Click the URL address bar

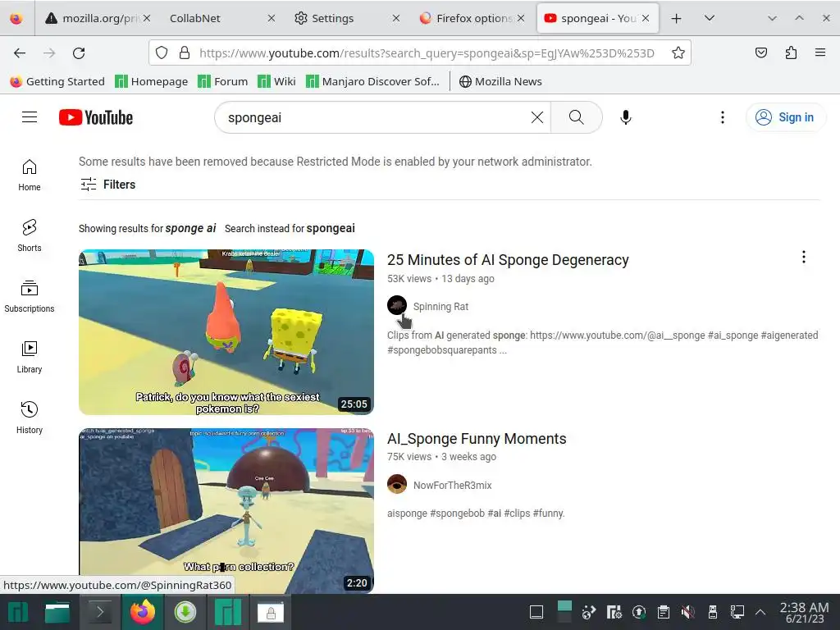[427, 52]
